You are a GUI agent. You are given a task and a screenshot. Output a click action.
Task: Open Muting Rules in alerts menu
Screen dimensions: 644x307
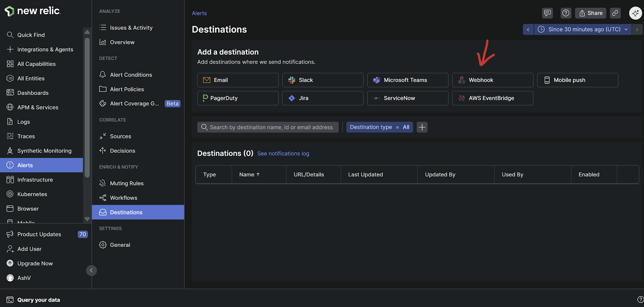[x=126, y=183]
